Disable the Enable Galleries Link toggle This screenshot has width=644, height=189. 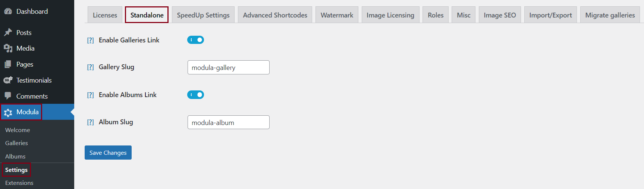pos(195,40)
